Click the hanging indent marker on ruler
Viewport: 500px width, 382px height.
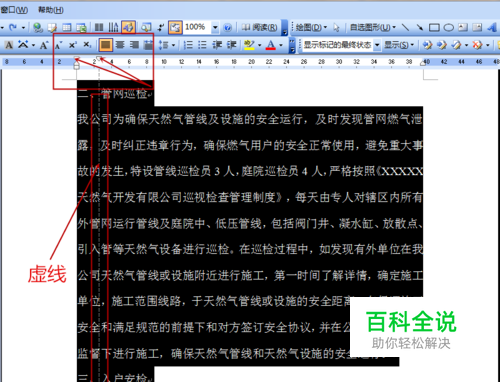pos(77,63)
